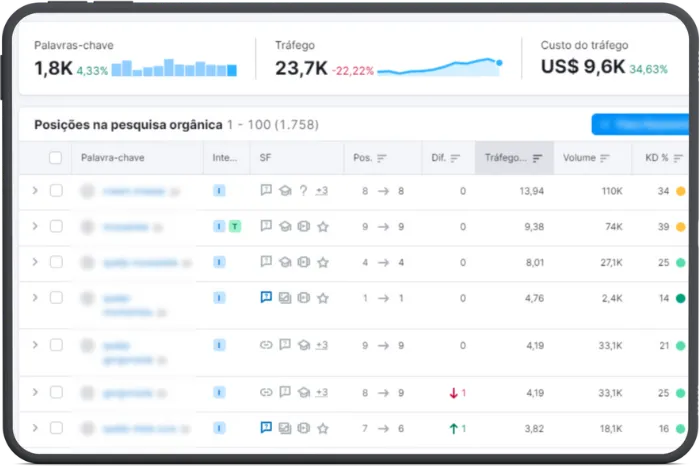The image size is (700, 466).
Task: Expand the row with KD 21
Action: [35, 345]
